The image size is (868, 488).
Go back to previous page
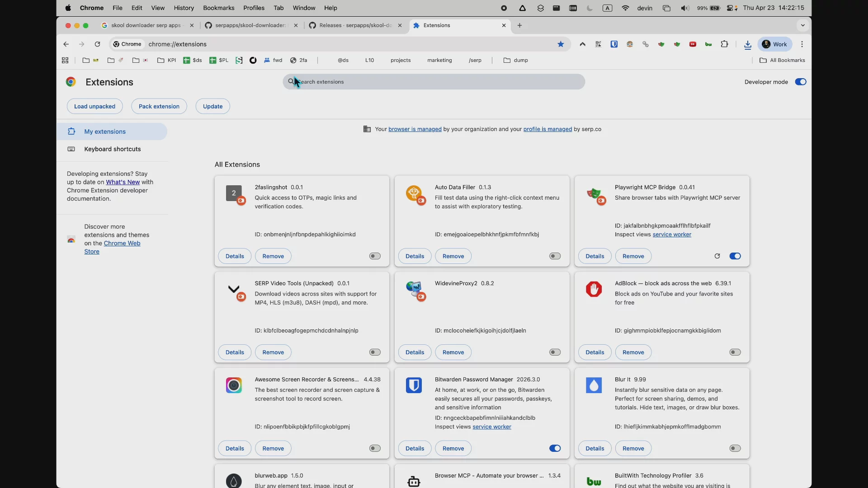click(x=66, y=44)
